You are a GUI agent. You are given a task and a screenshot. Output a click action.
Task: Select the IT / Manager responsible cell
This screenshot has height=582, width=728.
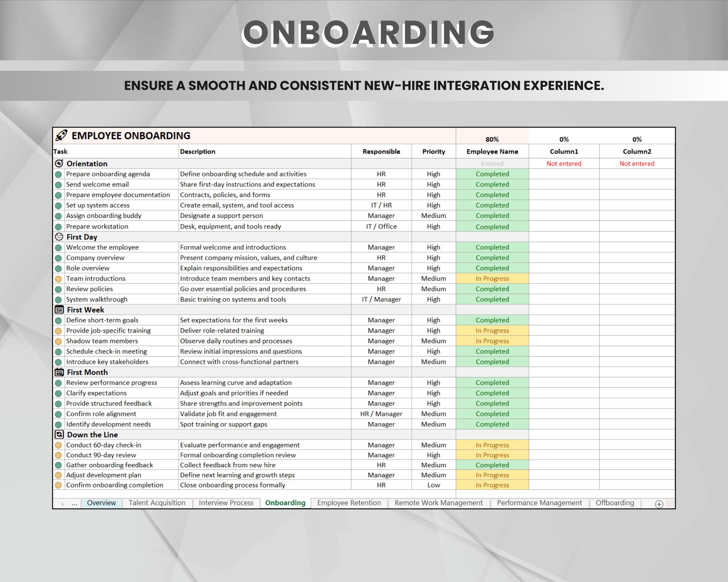click(381, 299)
